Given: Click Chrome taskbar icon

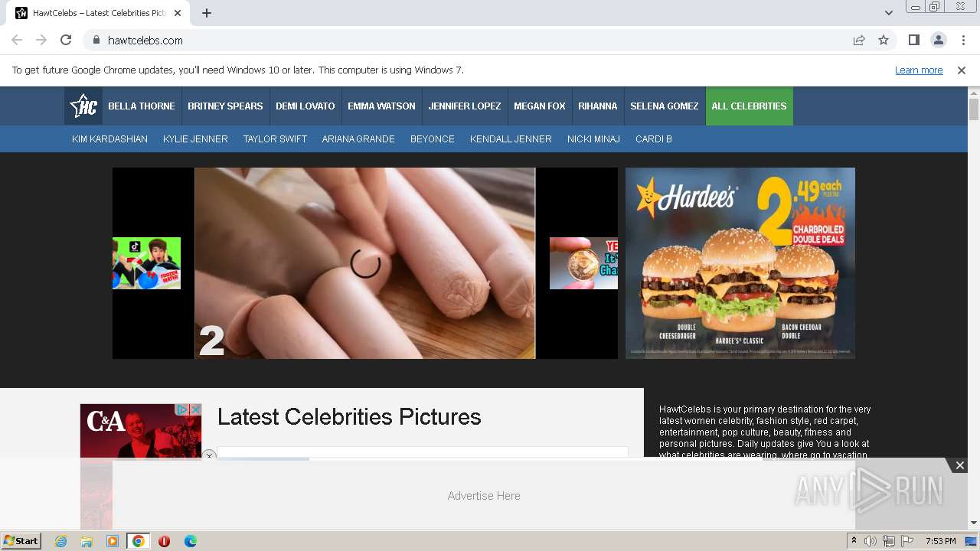Looking at the screenshot, I should pos(138,541).
